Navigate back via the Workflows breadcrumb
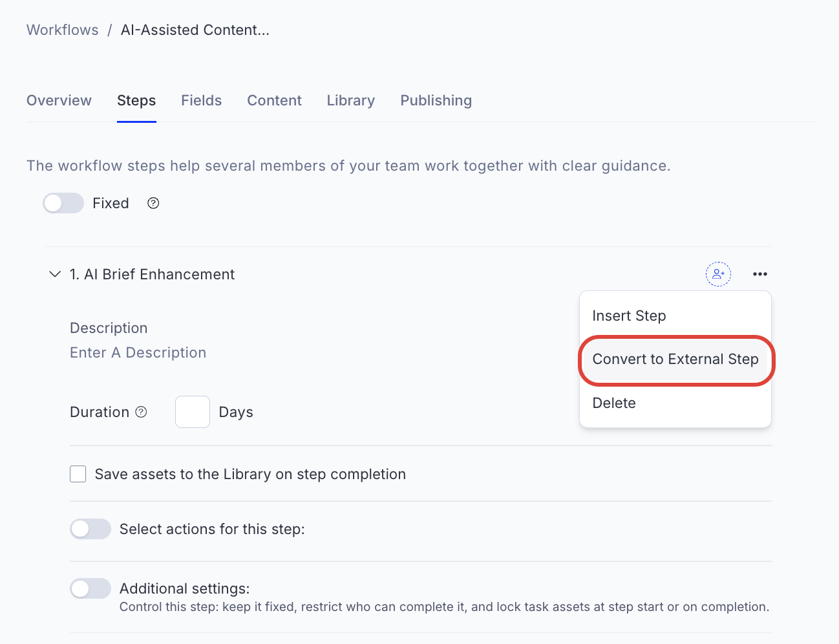This screenshot has width=839, height=644. tap(62, 30)
